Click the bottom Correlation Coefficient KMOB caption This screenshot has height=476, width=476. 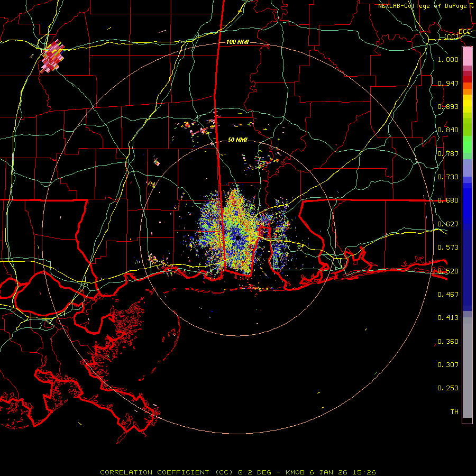pyautogui.click(x=238, y=472)
